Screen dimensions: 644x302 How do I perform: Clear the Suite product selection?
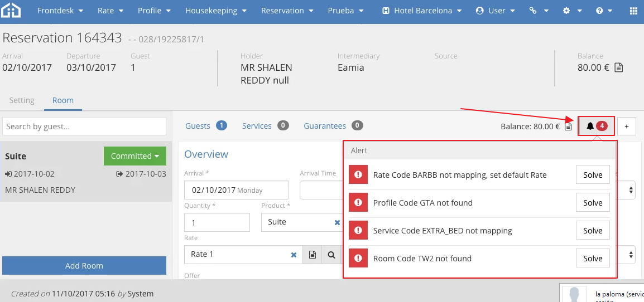pyautogui.click(x=337, y=222)
